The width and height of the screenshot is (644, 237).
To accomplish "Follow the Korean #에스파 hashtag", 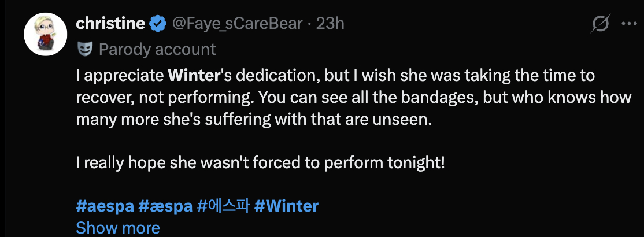I will [x=223, y=206].
